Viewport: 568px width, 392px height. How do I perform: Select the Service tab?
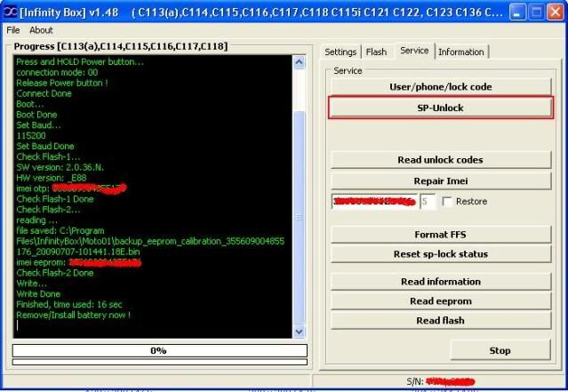[414, 51]
